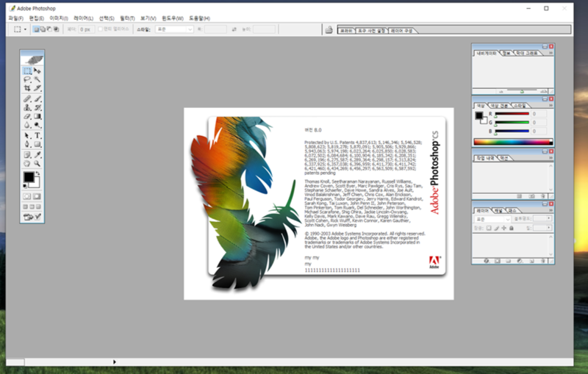Pick a color from the spectrum ramp
The height and width of the screenshot is (374, 588).
[512, 142]
